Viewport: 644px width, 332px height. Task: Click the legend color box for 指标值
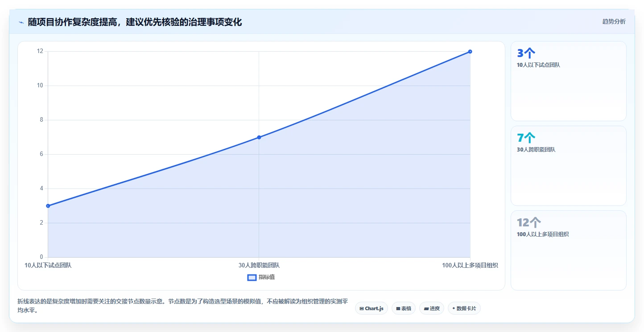(252, 277)
